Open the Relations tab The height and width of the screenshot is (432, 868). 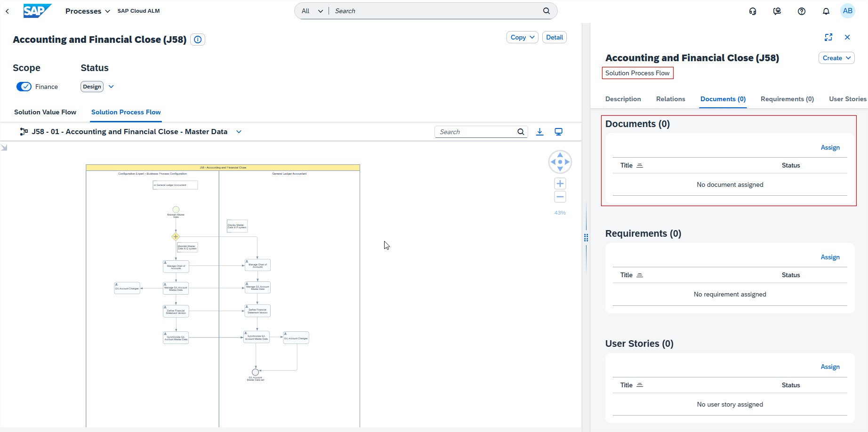pyautogui.click(x=670, y=99)
